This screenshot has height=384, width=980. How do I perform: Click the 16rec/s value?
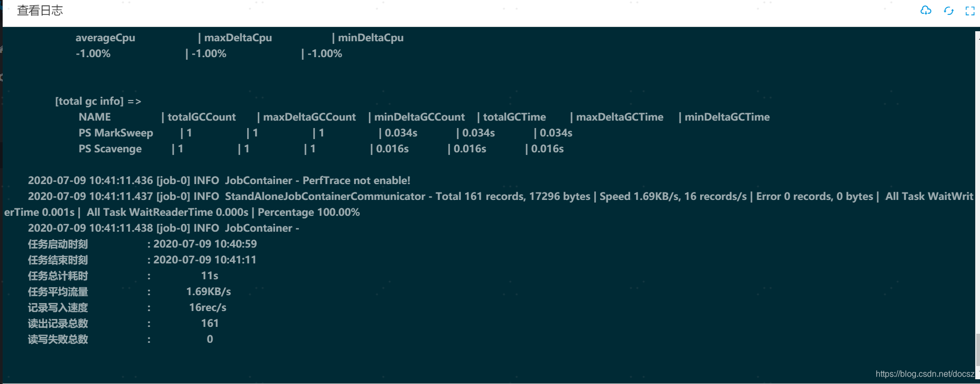tap(207, 307)
